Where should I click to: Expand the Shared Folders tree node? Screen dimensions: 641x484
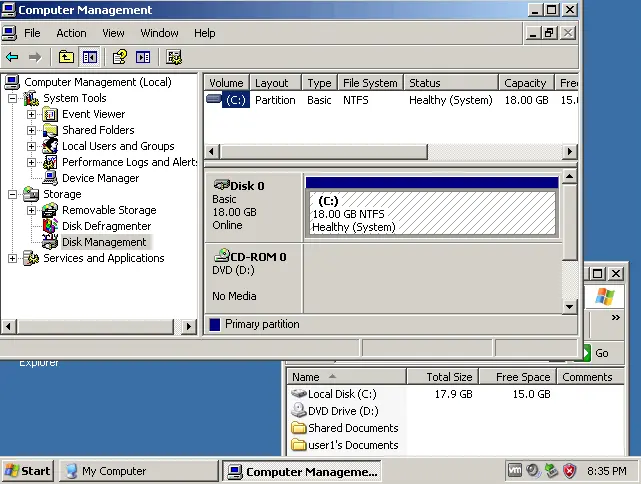(31, 130)
